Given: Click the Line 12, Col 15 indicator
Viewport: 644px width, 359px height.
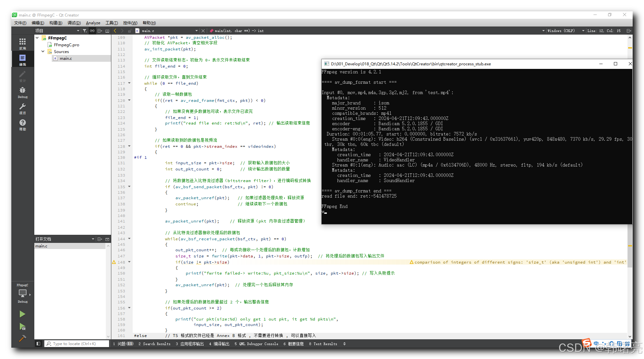Looking at the screenshot, I should [x=604, y=31].
